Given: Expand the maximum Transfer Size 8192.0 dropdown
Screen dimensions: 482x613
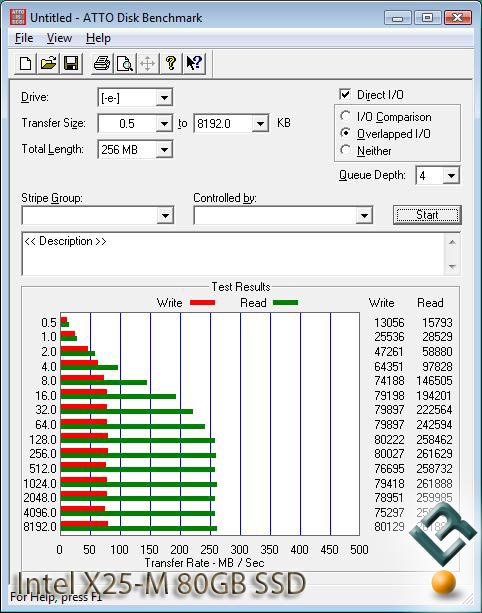Looking at the screenshot, I should 260,124.
